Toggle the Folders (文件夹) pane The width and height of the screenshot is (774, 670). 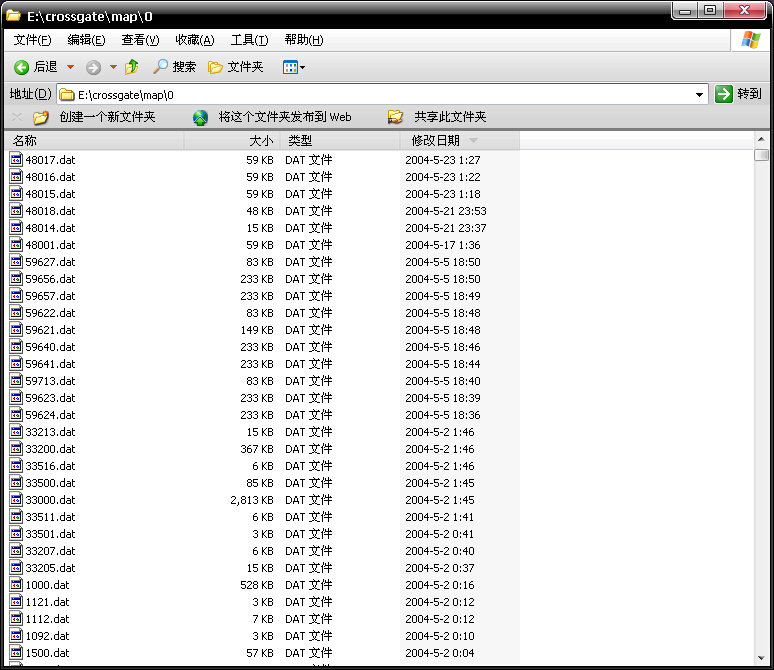click(235, 67)
